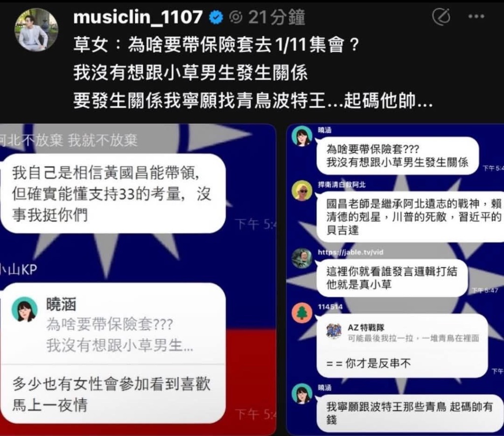Tap the circular edit icon in header
The image size is (504, 436).
click(x=441, y=16)
